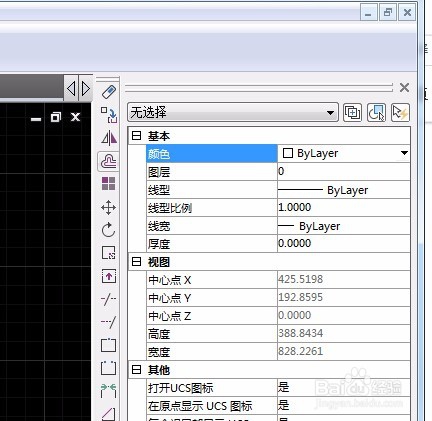This screenshot has height=421, width=432.
Task: Go to previous layout tab arrow
Action: pyautogui.click(x=71, y=89)
